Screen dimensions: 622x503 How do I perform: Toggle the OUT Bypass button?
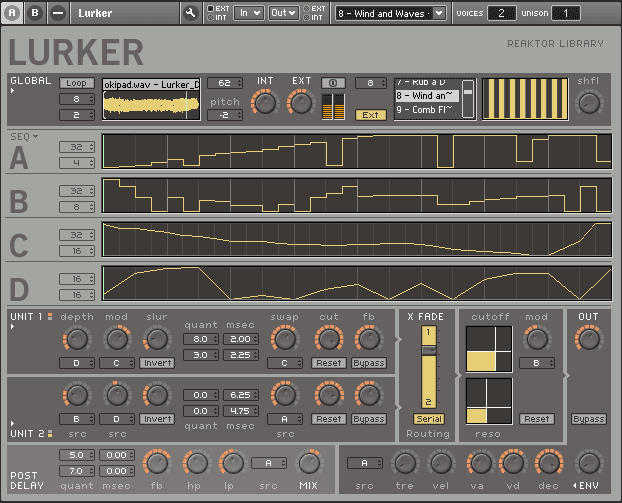589,419
